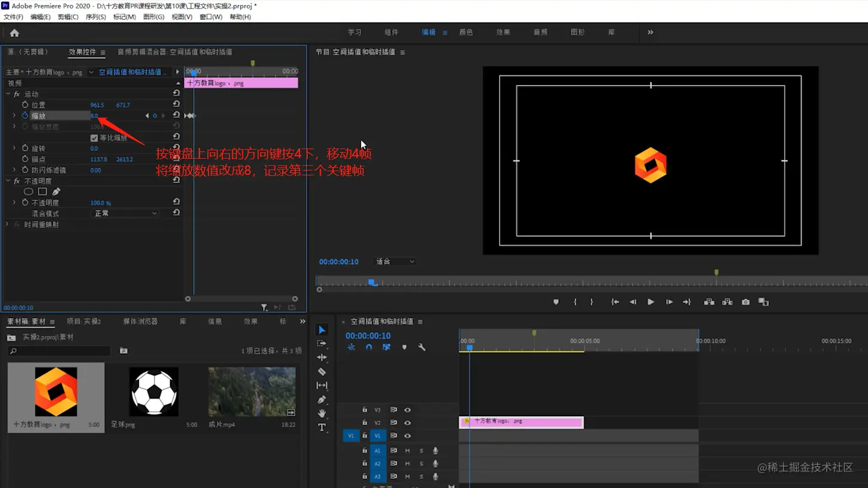Step forward one frame

tap(669, 302)
